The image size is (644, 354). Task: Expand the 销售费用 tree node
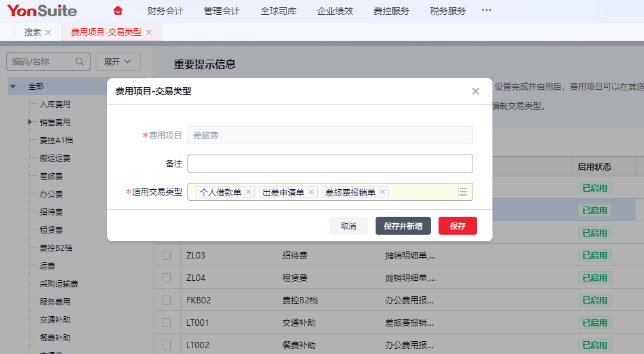click(x=30, y=122)
